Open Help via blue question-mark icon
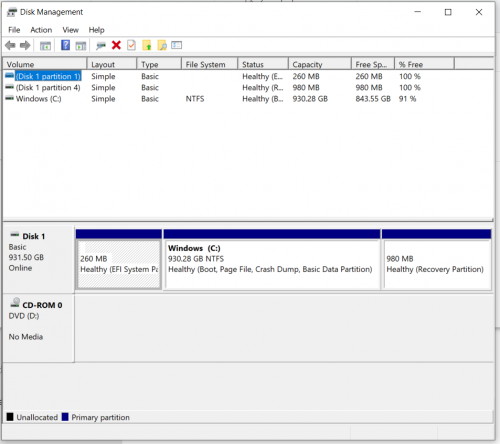The width and height of the screenshot is (500, 444). (65, 45)
